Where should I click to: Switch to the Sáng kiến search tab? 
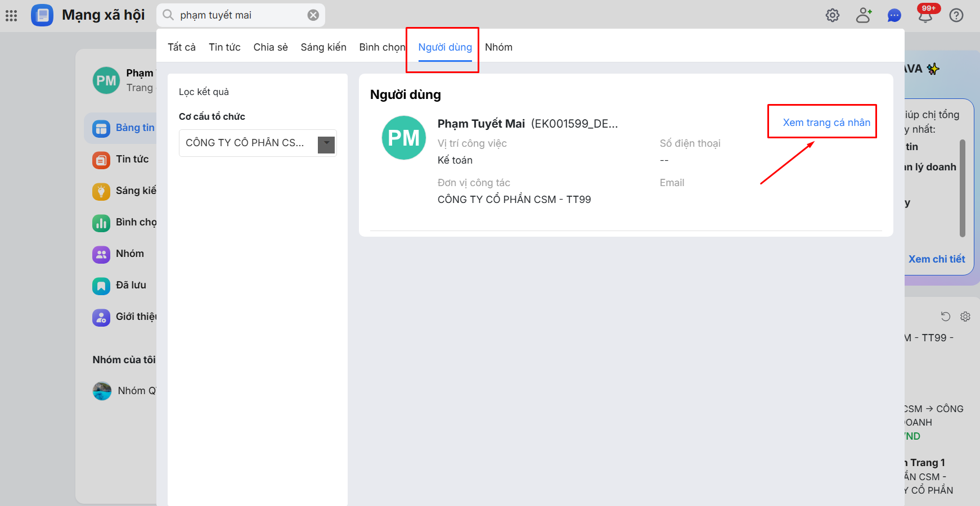pyautogui.click(x=323, y=47)
